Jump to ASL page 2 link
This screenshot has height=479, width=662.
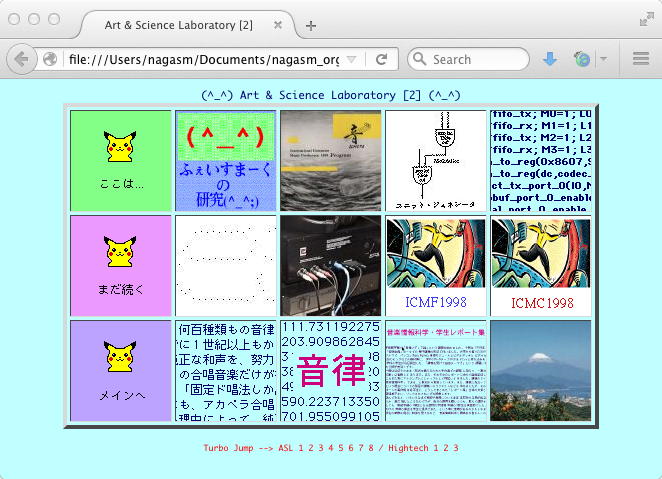pyautogui.click(x=311, y=448)
